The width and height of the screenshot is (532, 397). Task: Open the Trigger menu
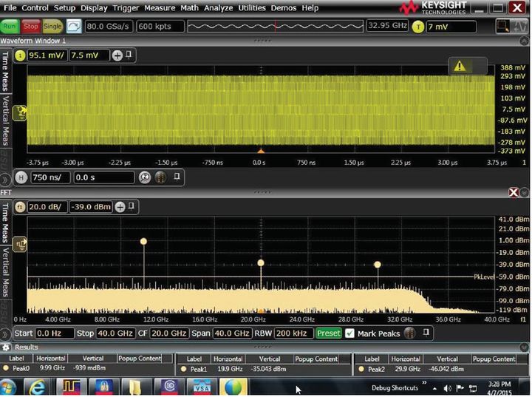click(125, 8)
